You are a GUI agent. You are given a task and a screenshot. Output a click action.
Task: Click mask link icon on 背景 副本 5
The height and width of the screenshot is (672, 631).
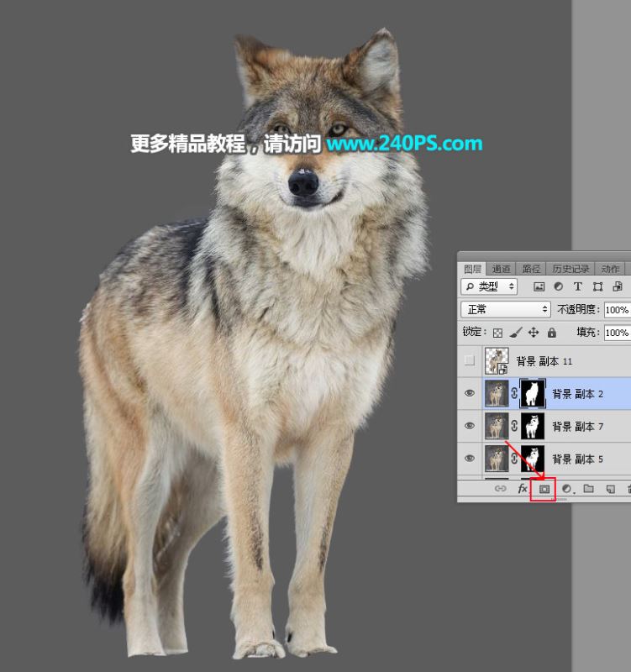[514, 458]
